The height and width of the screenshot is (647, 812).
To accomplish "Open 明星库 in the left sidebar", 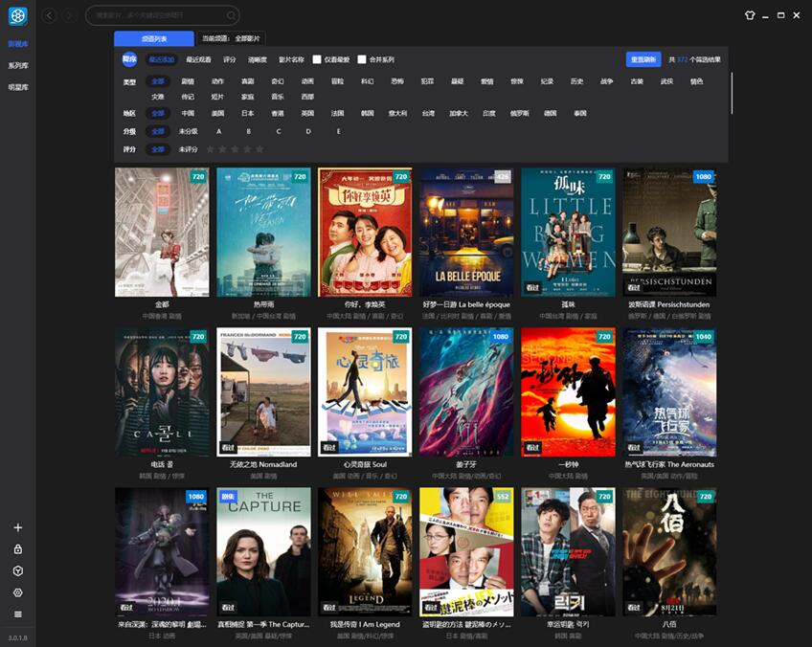I will [17, 87].
